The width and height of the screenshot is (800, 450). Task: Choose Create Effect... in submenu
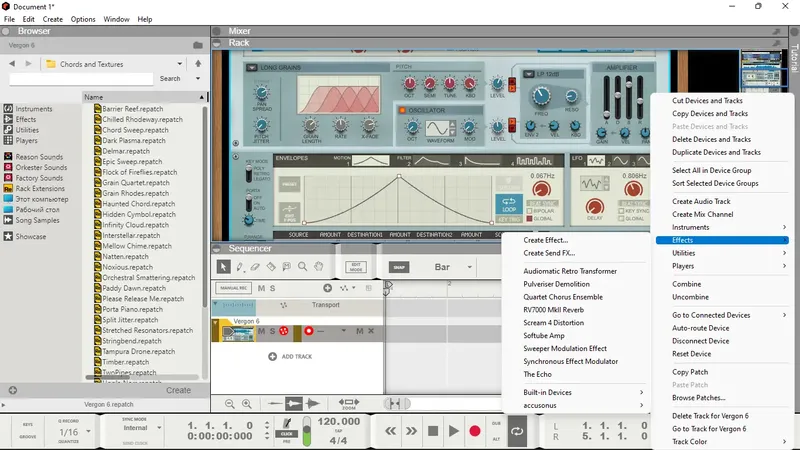click(x=545, y=240)
